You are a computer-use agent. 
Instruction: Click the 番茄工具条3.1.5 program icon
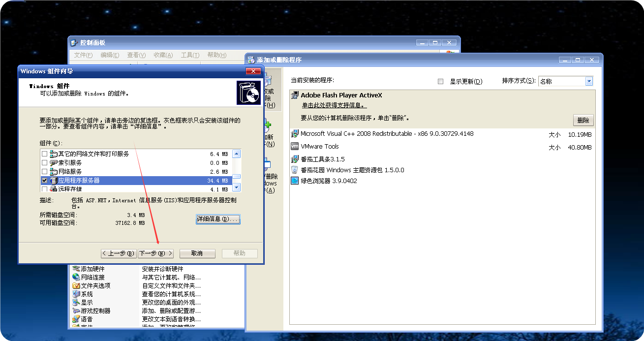(295, 159)
